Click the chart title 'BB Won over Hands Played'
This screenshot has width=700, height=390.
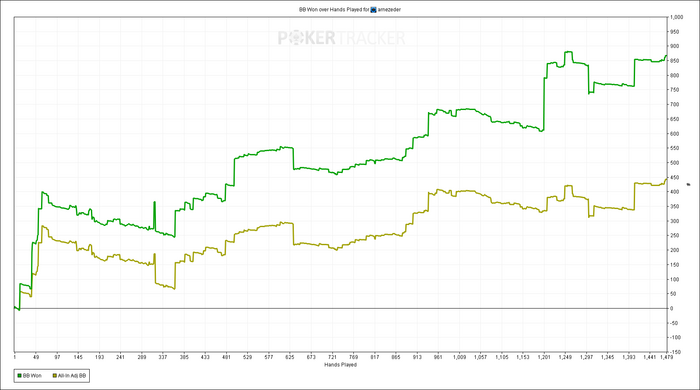[x=330, y=9]
